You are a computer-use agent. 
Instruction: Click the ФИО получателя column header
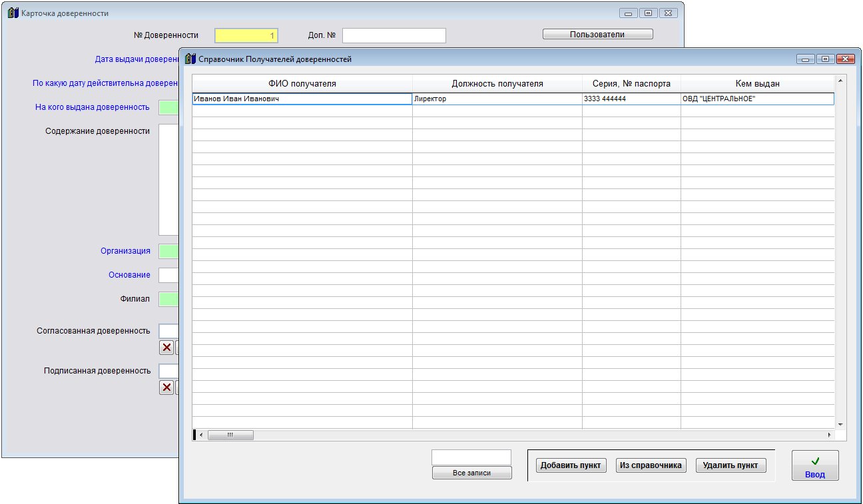[302, 83]
